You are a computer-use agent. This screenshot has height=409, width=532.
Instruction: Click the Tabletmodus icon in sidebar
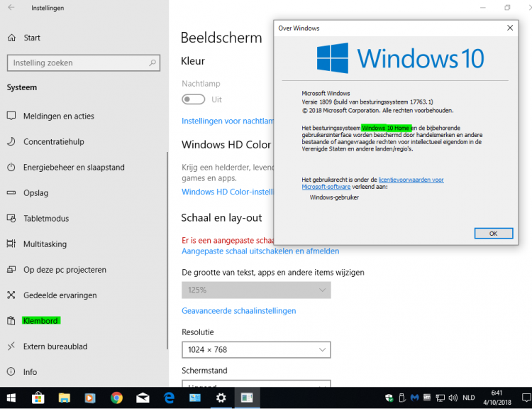click(x=11, y=218)
